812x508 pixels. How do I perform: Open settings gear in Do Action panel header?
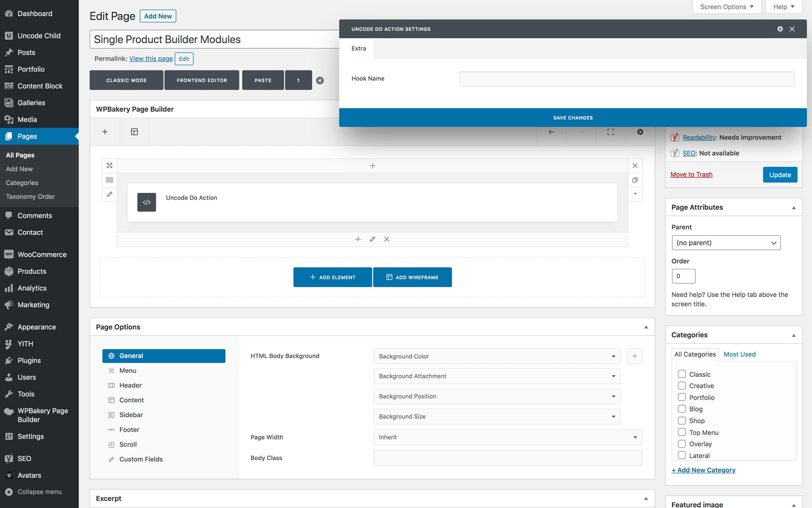click(780, 29)
